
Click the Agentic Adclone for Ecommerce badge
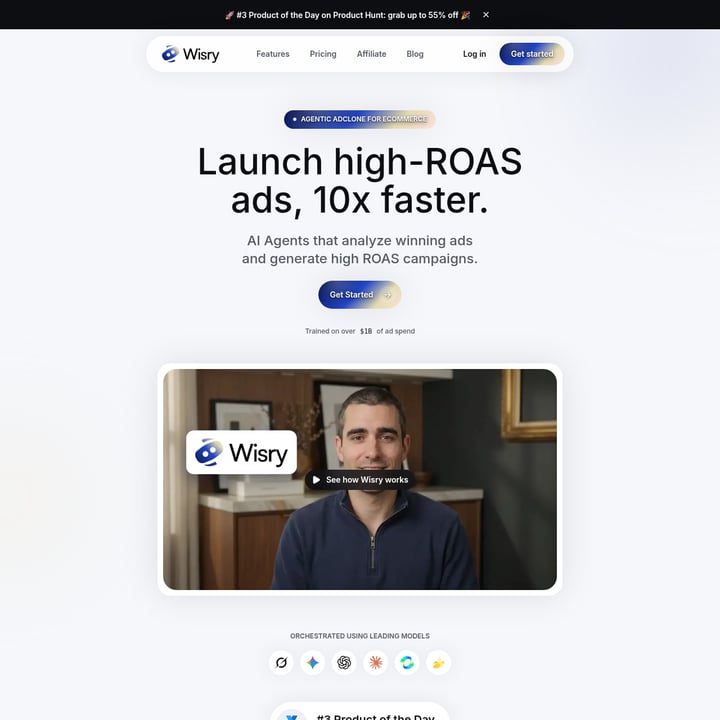coord(360,119)
